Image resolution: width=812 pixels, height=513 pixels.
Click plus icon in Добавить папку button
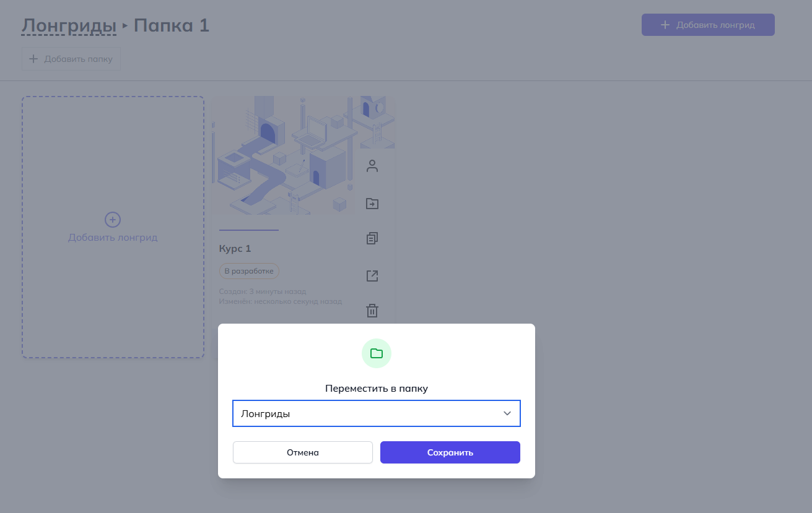(34, 59)
